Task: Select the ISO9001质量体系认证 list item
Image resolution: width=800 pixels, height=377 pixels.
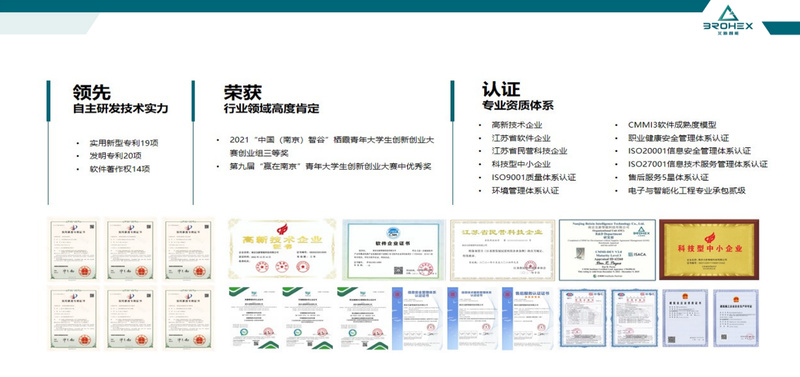Action: [x=534, y=178]
